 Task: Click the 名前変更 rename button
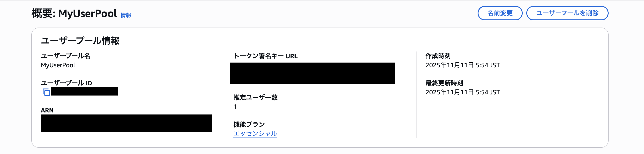(500, 14)
